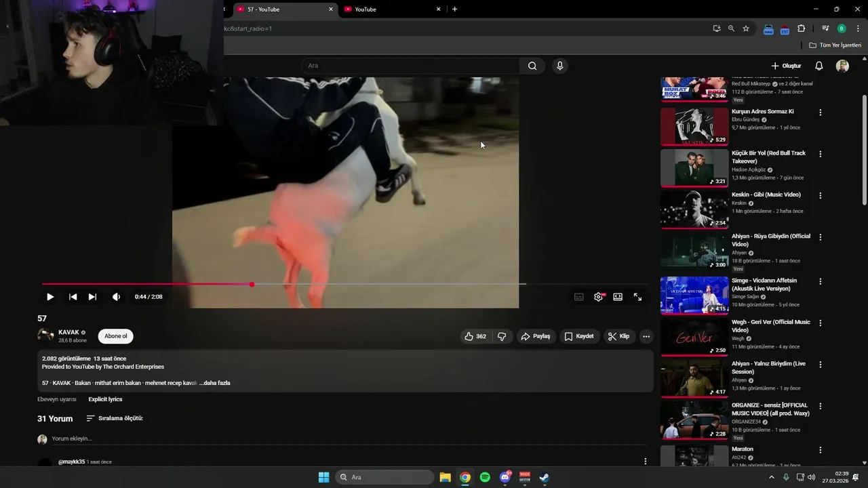Switch to theater mode
868x488 pixels.
618,297
